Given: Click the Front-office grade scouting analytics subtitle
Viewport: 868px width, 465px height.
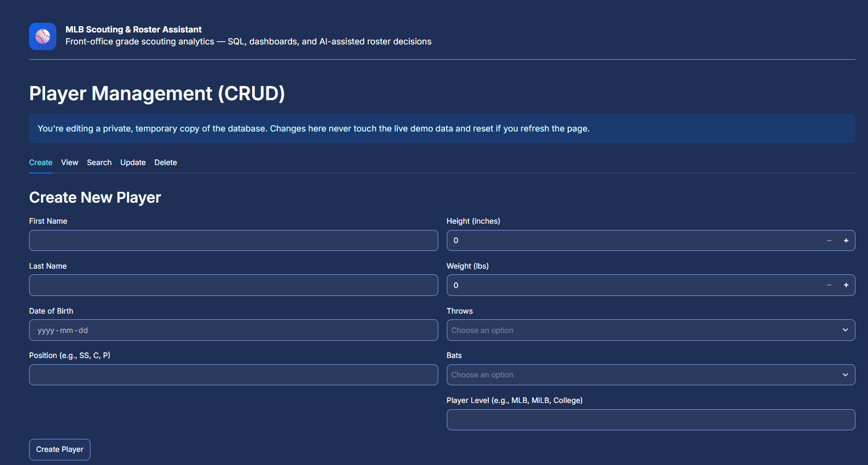Looking at the screenshot, I should coord(248,42).
